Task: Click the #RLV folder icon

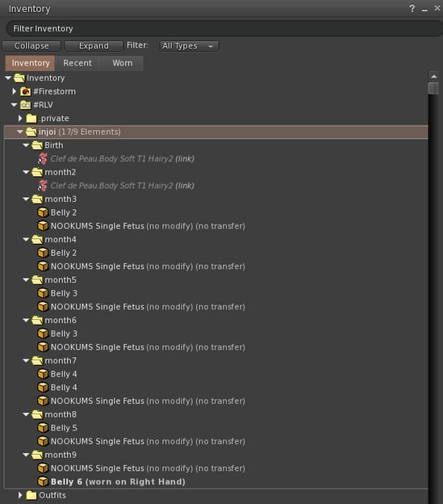Action: [x=25, y=105]
